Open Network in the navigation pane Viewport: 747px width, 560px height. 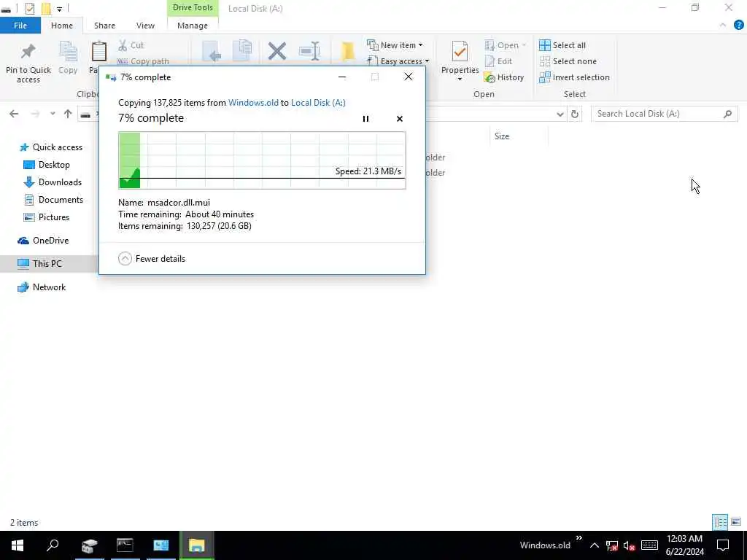point(42,287)
